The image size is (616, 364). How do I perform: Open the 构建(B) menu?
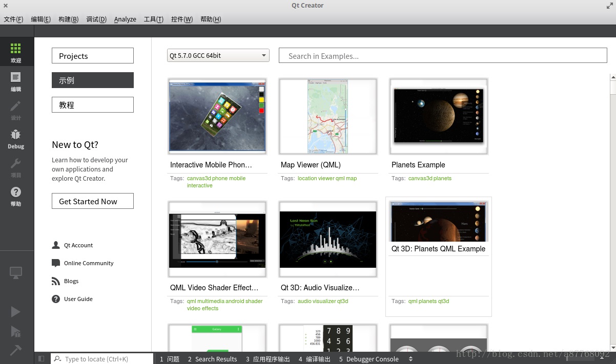69,19
